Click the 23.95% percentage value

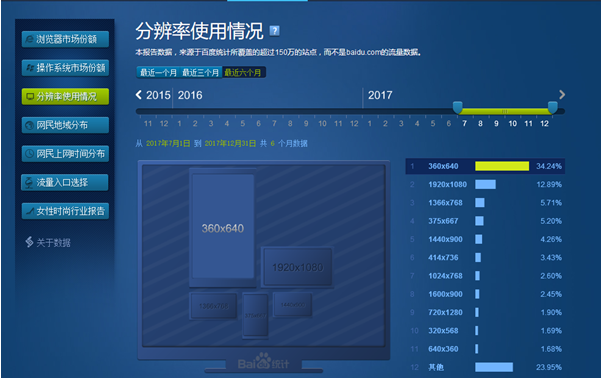click(x=548, y=367)
